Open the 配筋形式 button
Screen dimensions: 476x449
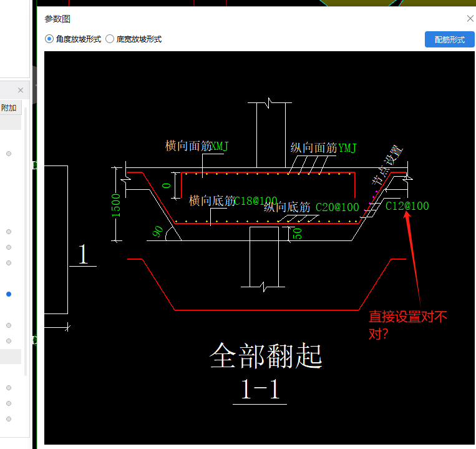[449, 39]
